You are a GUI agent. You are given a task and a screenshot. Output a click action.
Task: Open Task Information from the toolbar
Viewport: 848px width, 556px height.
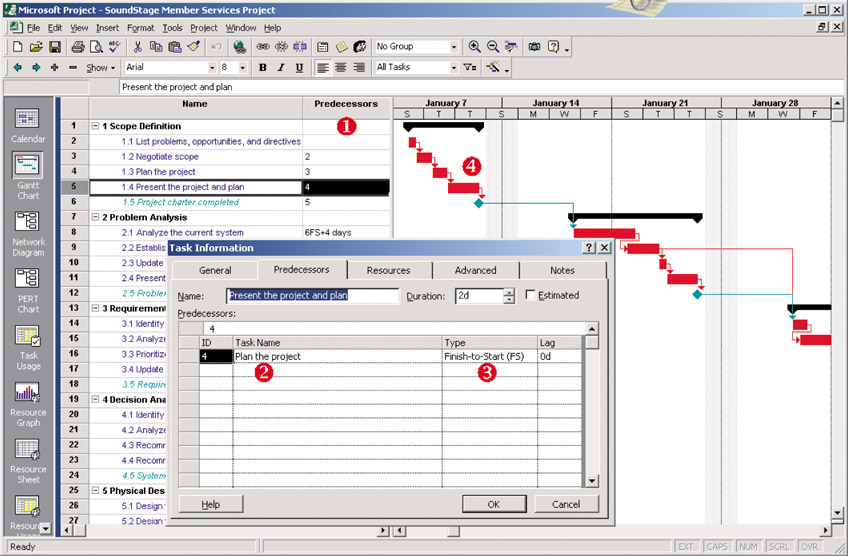click(323, 47)
